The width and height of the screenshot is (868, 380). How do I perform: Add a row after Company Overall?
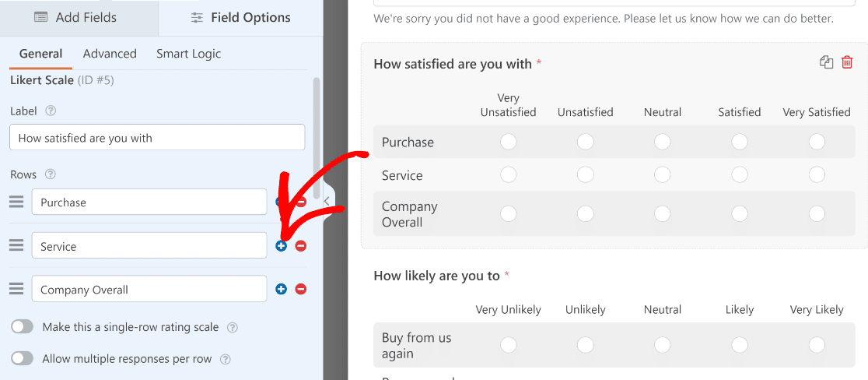[x=282, y=289]
